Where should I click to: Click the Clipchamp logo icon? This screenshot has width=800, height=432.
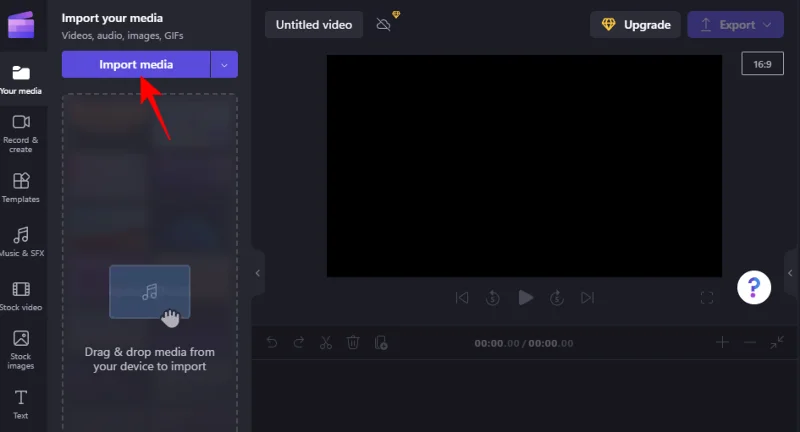pos(21,23)
